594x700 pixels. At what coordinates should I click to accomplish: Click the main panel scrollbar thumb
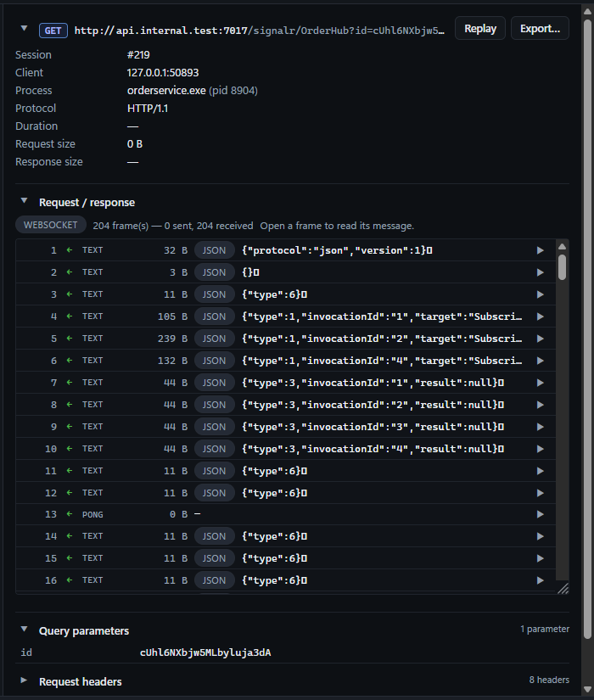pos(588,329)
